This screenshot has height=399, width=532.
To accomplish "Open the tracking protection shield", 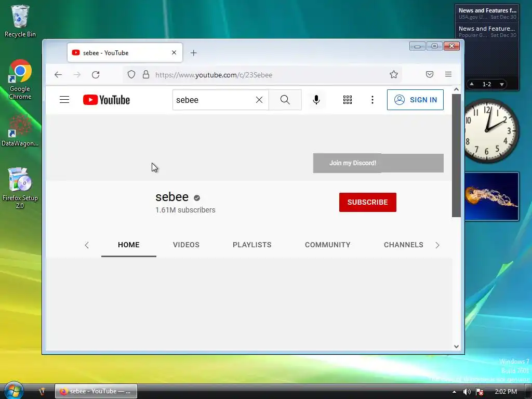I will point(131,75).
